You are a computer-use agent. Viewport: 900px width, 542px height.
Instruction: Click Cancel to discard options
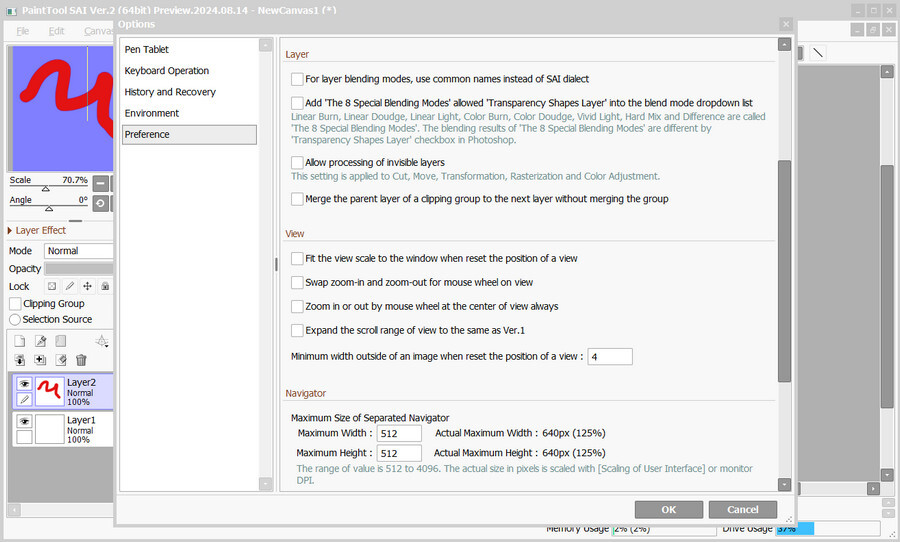pyautogui.click(x=743, y=509)
